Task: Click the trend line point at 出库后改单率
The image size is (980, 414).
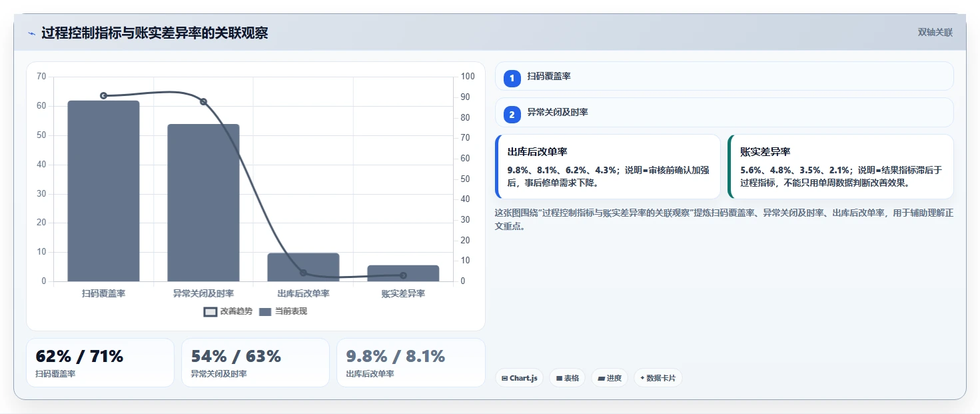Action: [x=303, y=273]
